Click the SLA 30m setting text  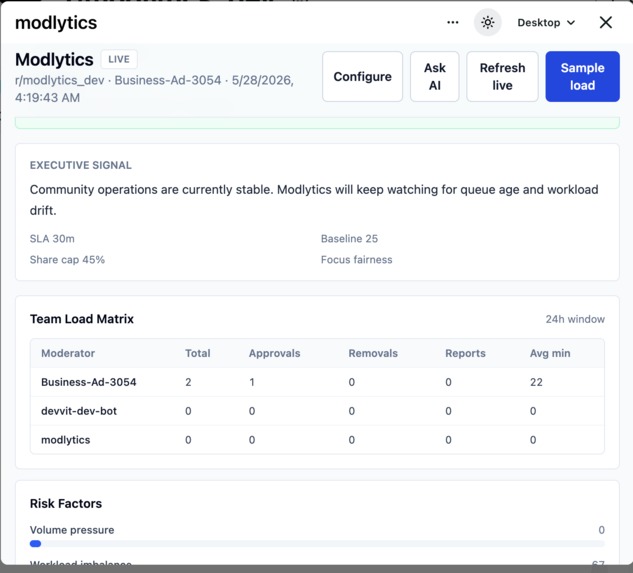(x=52, y=239)
